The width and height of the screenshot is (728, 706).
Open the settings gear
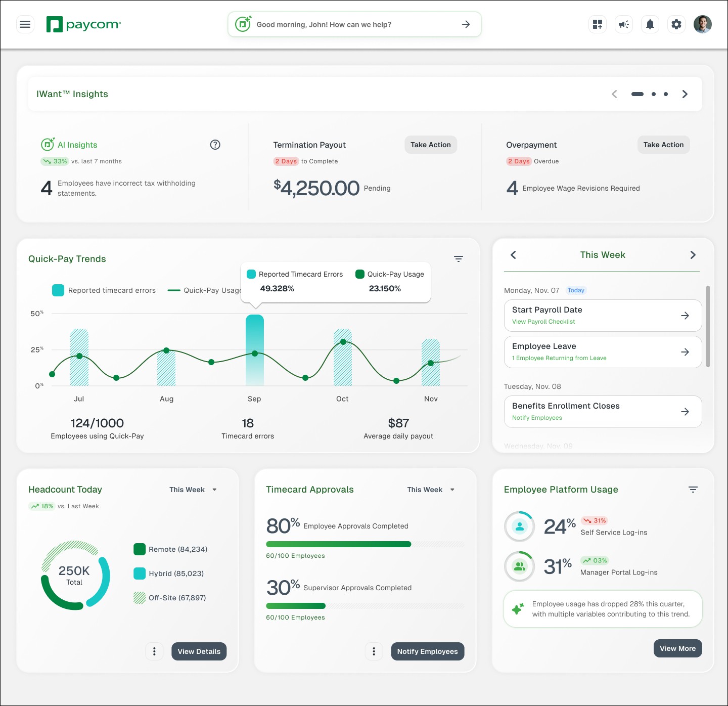676,24
